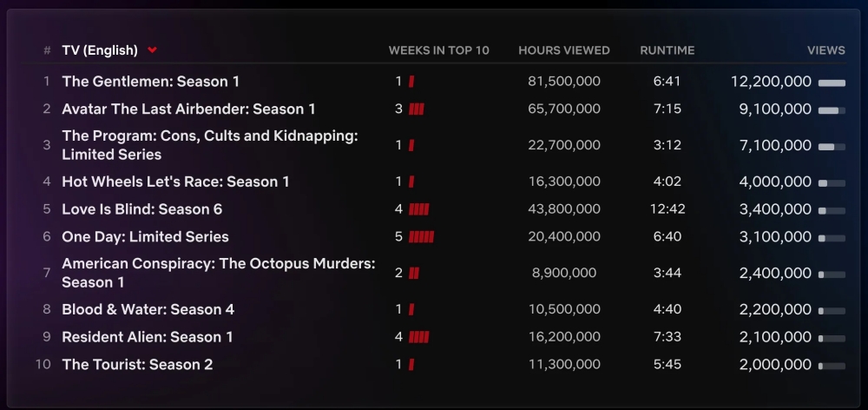Open One Day: Limited Series entry
Viewport: 868px width, 410px height.
click(x=145, y=237)
